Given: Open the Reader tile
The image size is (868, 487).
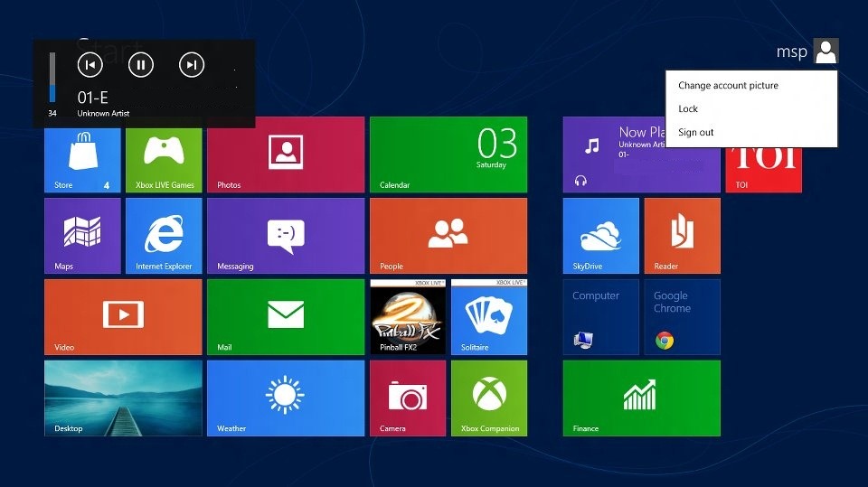Looking at the screenshot, I should (683, 236).
